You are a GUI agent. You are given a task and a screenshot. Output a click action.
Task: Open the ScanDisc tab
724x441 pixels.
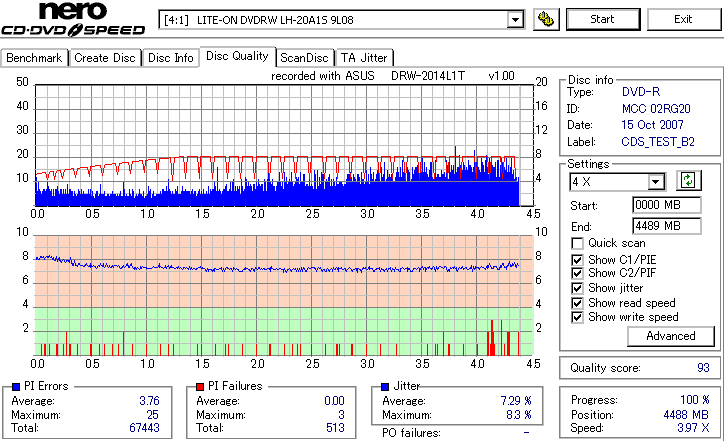[x=304, y=58]
